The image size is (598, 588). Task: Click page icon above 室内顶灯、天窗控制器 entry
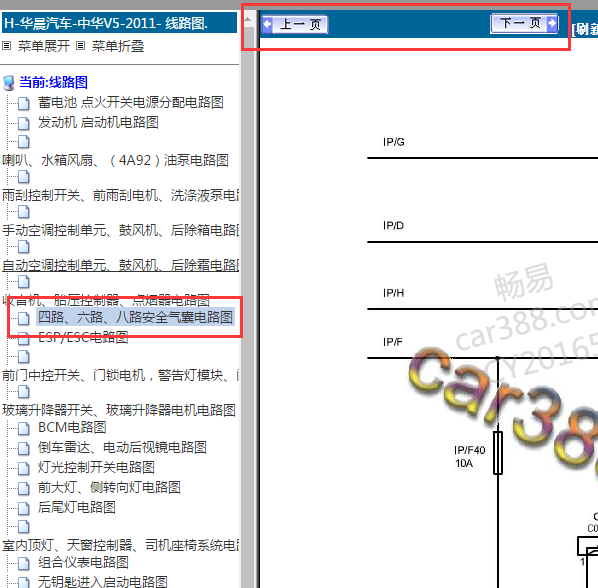24,527
